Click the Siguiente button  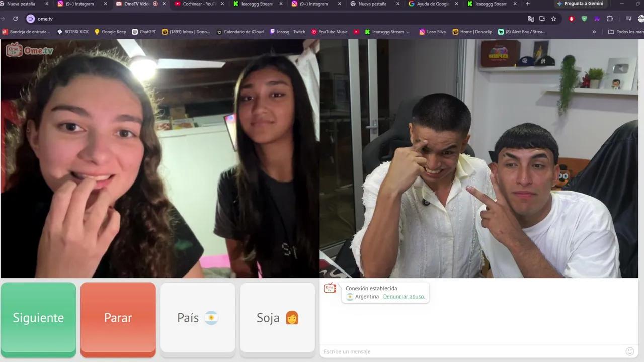(x=38, y=319)
